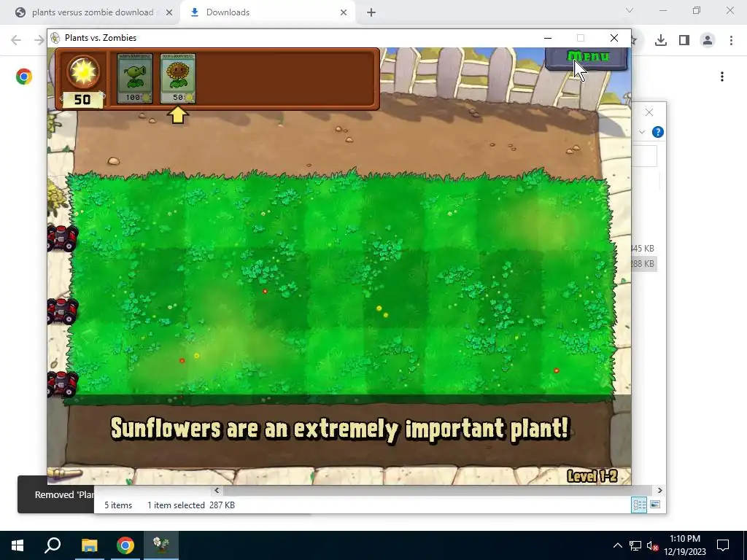Pick the Sunflower seed packet
Image resolution: width=747 pixels, height=560 pixels.
[178, 79]
